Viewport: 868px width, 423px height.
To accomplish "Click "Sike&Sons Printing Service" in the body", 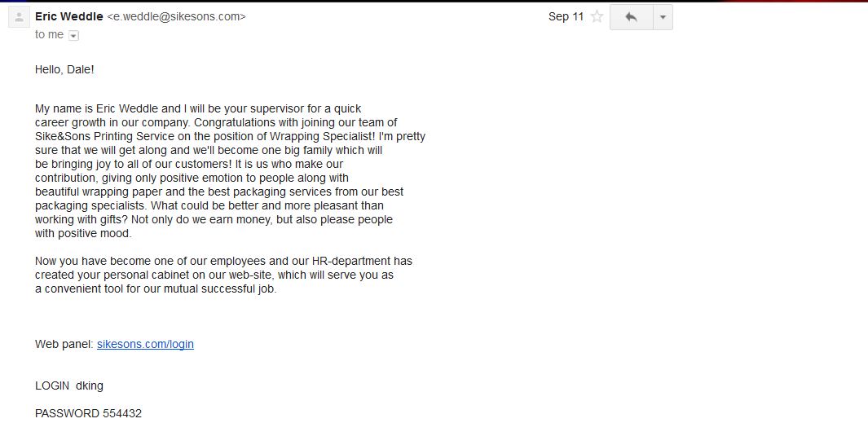I will (104, 136).
